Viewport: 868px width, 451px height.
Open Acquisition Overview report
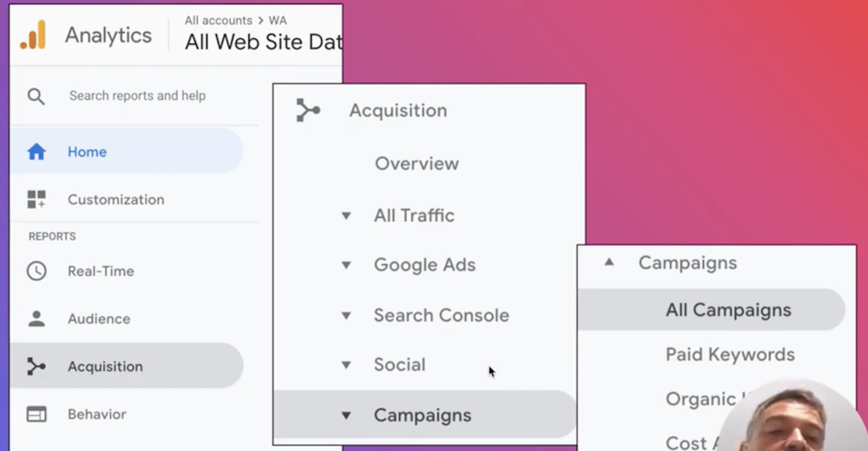click(417, 164)
